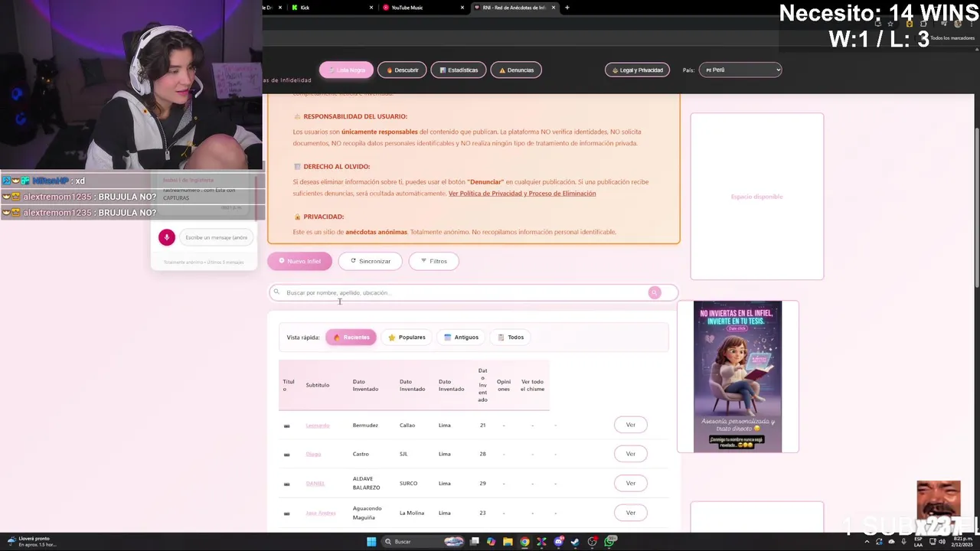Open the Descubrir section

(x=402, y=70)
